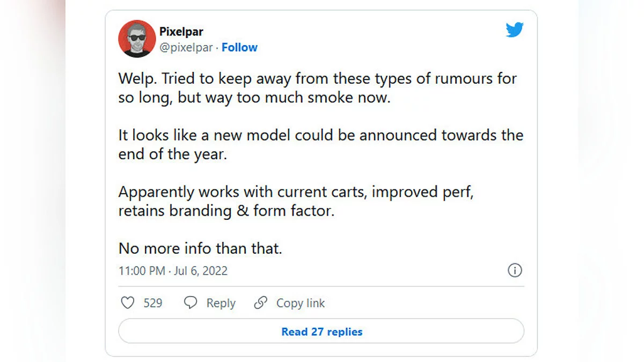The height and width of the screenshot is (362, 644).
Task: Like the tweet with the heart icon
Action: tap(128, 303)
